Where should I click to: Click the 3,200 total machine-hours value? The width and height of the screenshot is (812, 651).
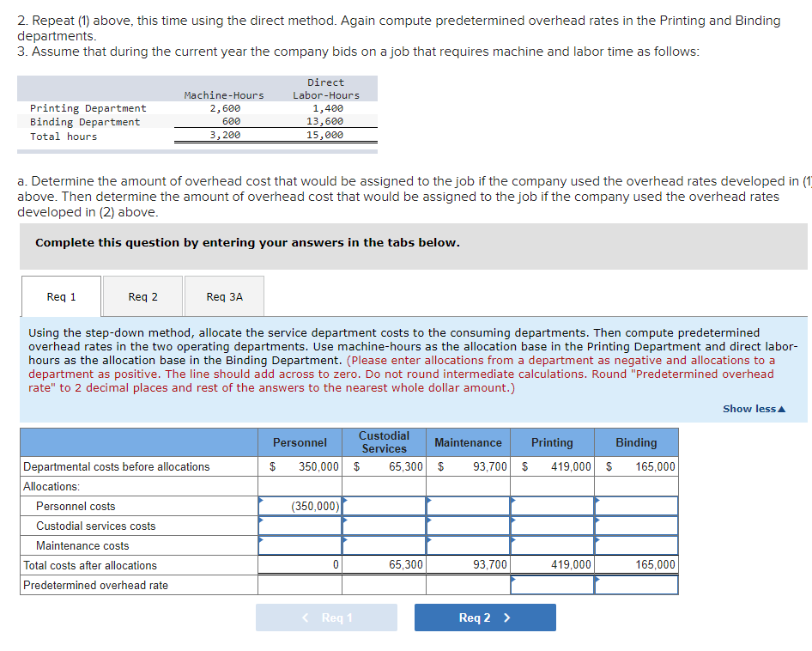[x=225, y=135]
